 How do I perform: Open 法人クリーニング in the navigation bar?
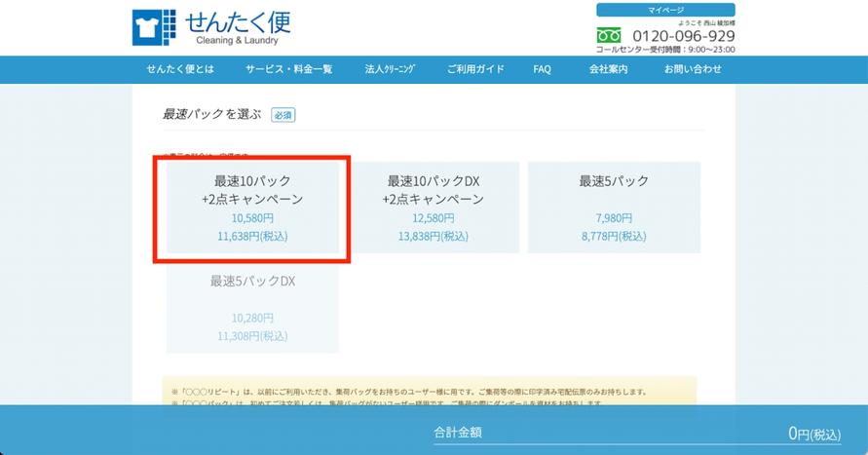pos(390,69)
